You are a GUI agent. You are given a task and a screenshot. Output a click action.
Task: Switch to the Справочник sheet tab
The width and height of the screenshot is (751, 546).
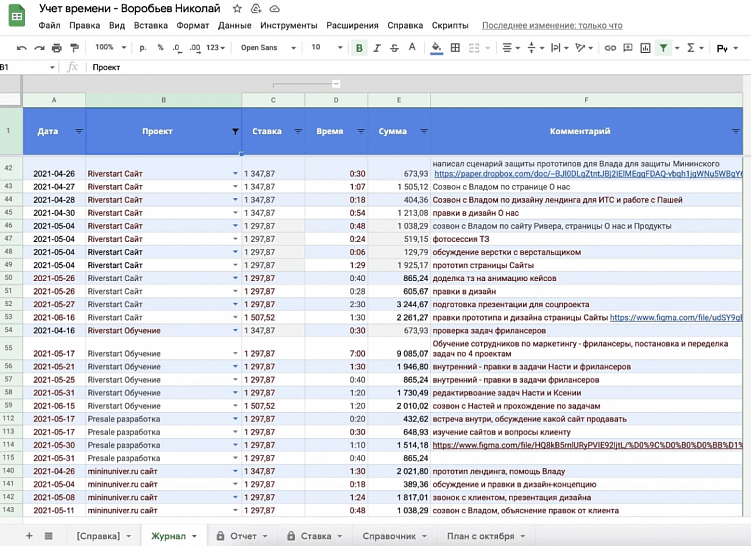388,536
